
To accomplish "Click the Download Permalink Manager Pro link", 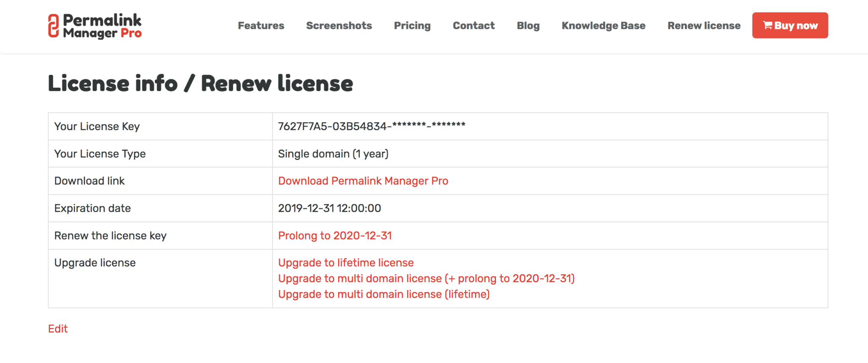I will (x=363, y=181).
